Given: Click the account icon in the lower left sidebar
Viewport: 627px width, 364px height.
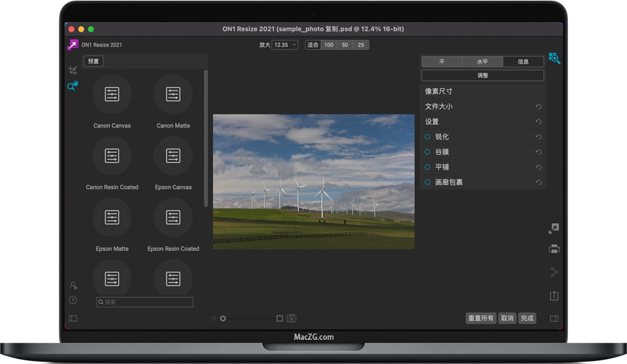Looking at the screenshot, I should [x=73, y=285].
